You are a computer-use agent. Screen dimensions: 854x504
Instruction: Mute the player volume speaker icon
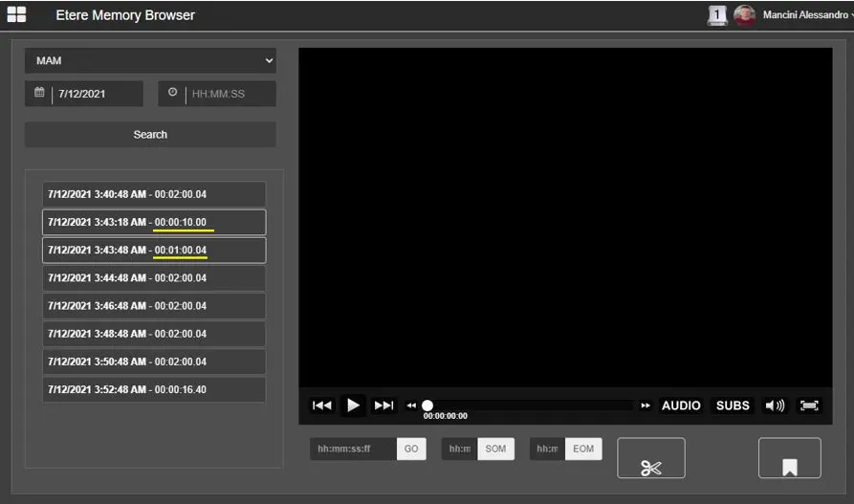point(775,405)
